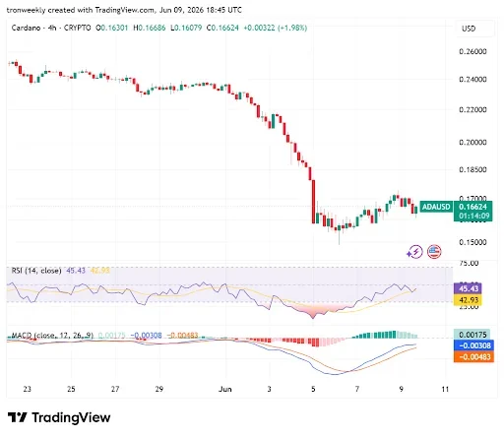Click the blue MACD badge -0.00308
Image resolution: width=504 pixels, height=437 pixels.
[473, 345]
